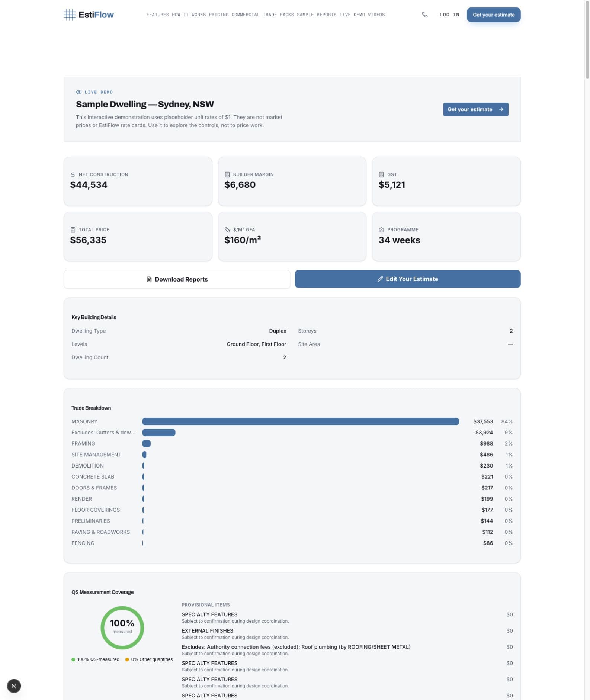Image resolution: width=590 pixels, height=700 pixels.
Task: Click the eye icon beside LIVE DEMO
Action: [x=78, y=92]
